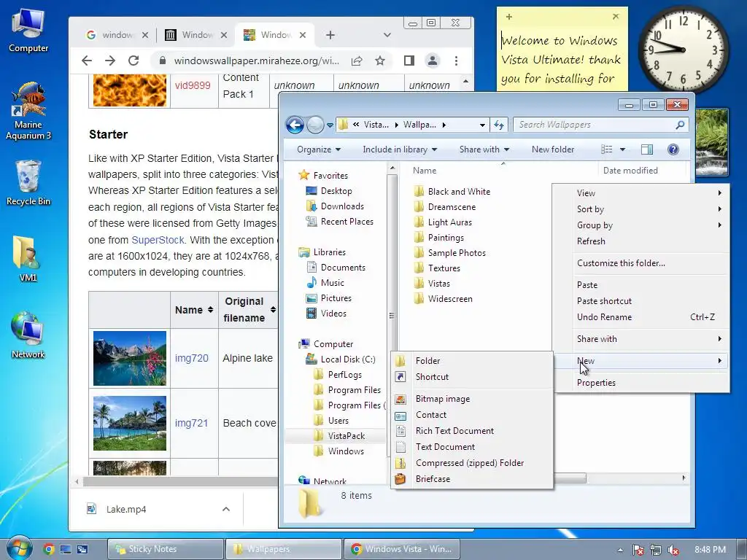The image size is (747, 560).
Task: Create new Compressed (zipped) Folder
Action: (472, 463)
